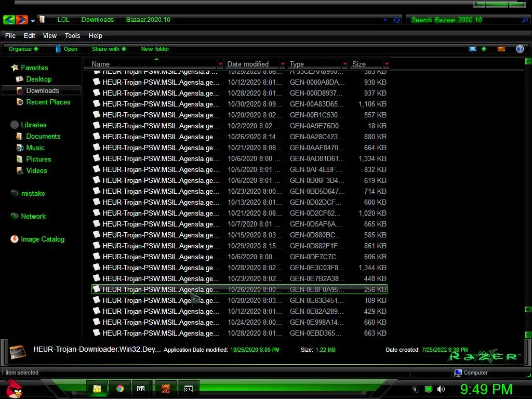This screenshot has width=532, height=399.
Task: Select file dated 10/5/2020 8:01
Action: pyautogui.click(x=240, y=169)
